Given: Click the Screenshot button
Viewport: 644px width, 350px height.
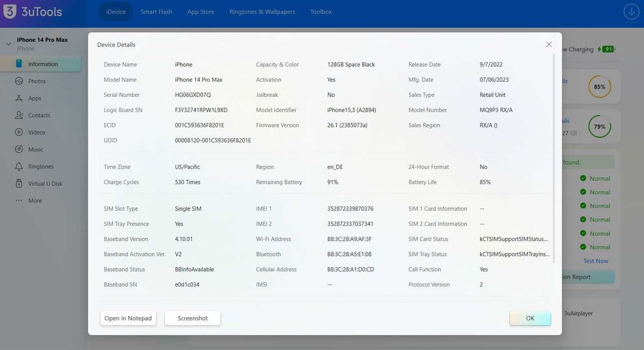Looking at the screenshot, I should click(192, 318).
